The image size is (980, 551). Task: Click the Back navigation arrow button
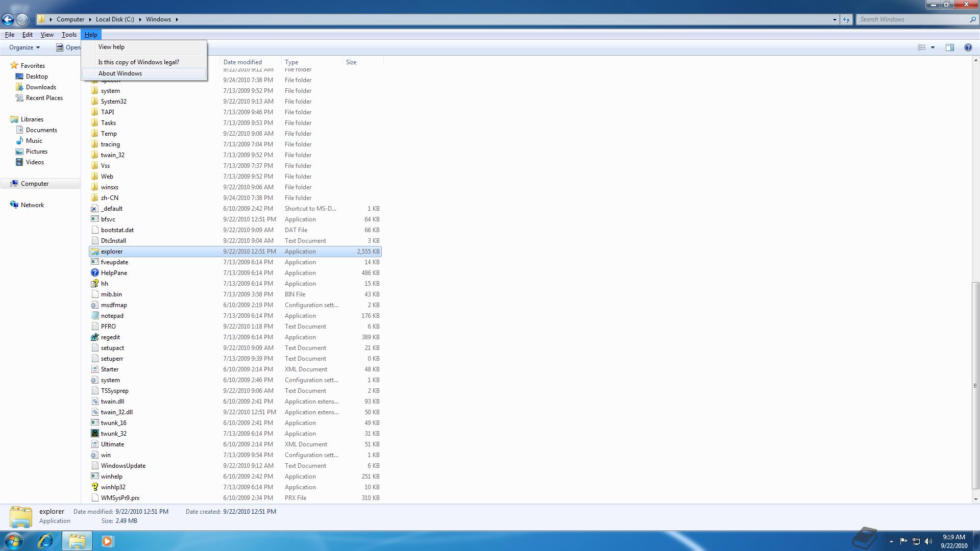(x=8, y=19)
